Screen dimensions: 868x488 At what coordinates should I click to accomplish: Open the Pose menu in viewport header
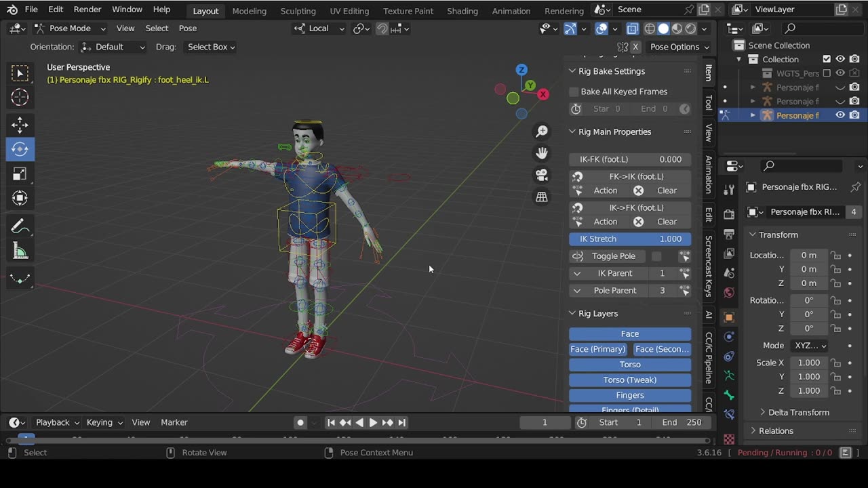click(x=188, y=28)
